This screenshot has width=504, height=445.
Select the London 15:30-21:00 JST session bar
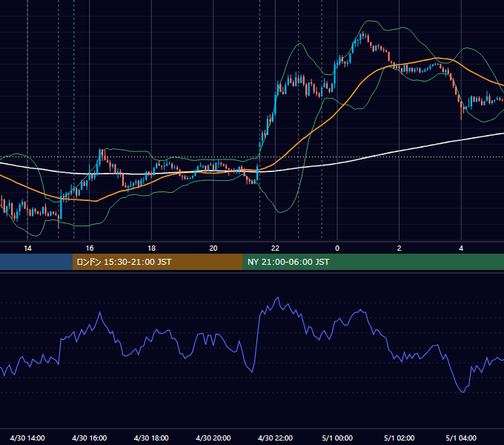coord(157,262)
